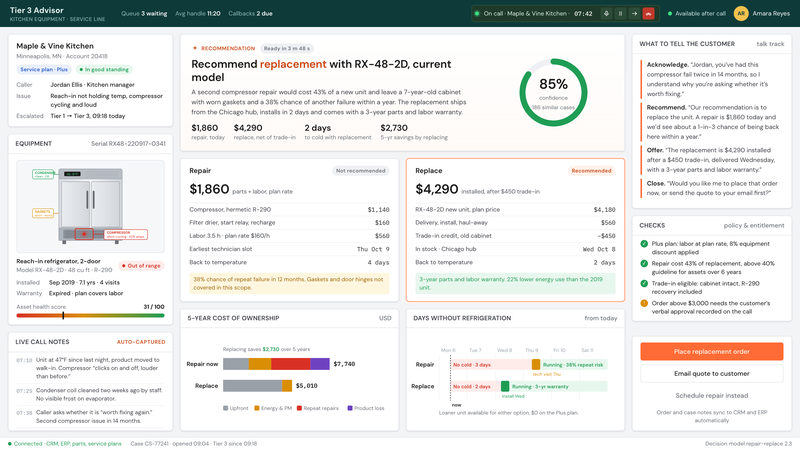Image resolution: width=800 pixels, height=450 pixels.
Task: Click the orange tech visit marker on Repair timeline
Action: pos(536,364)
